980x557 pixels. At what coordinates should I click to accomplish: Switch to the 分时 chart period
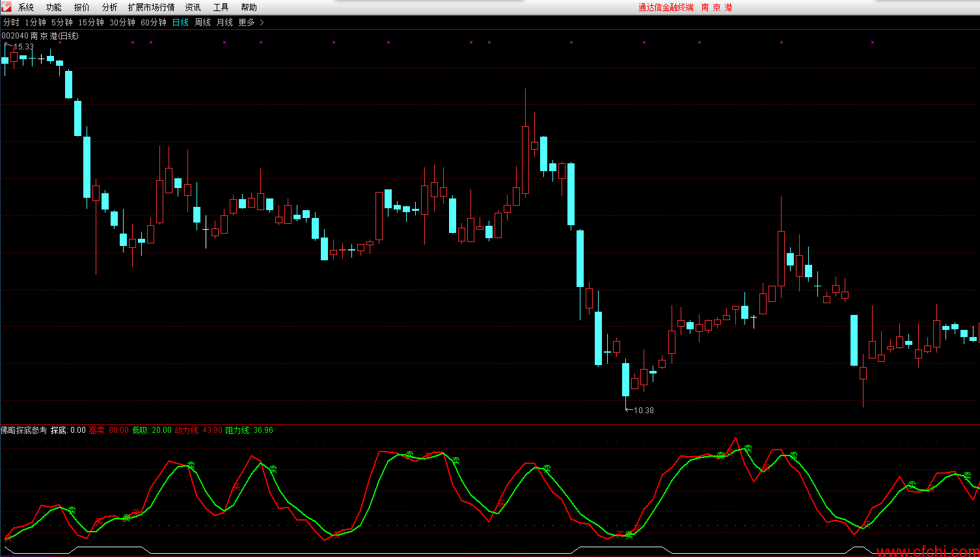tap(11, 22)
